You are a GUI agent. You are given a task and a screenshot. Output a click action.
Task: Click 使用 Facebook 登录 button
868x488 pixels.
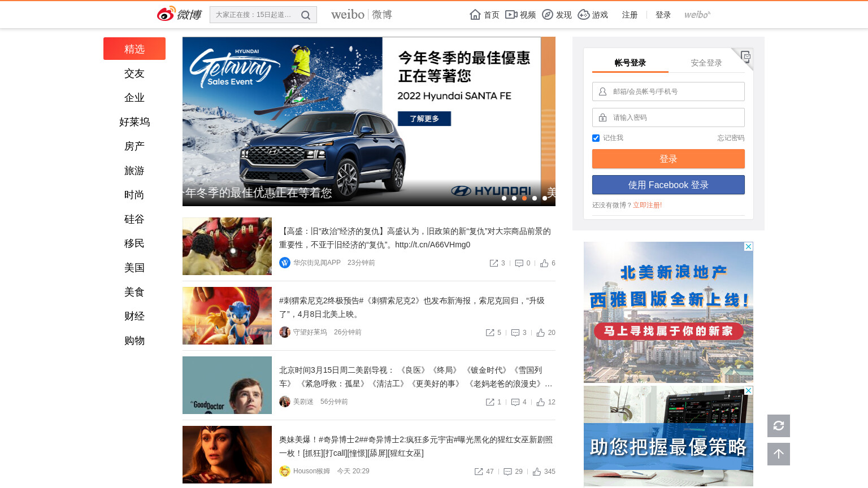click(x=669, y=185)
